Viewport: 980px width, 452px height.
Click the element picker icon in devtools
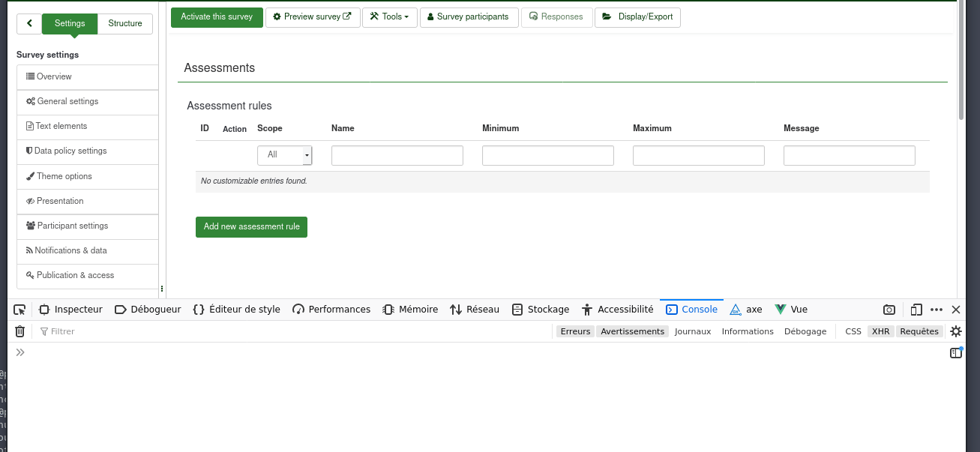[x=19, y=310]
